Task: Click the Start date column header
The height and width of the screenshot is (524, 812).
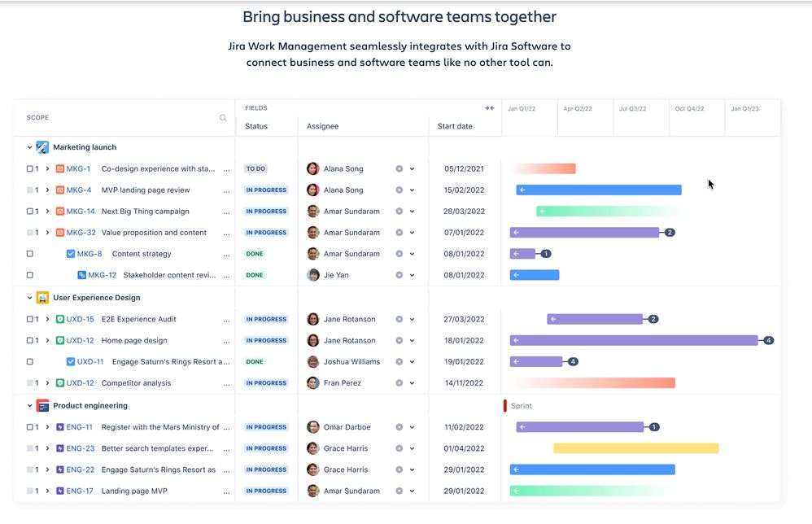Action: 455,126
